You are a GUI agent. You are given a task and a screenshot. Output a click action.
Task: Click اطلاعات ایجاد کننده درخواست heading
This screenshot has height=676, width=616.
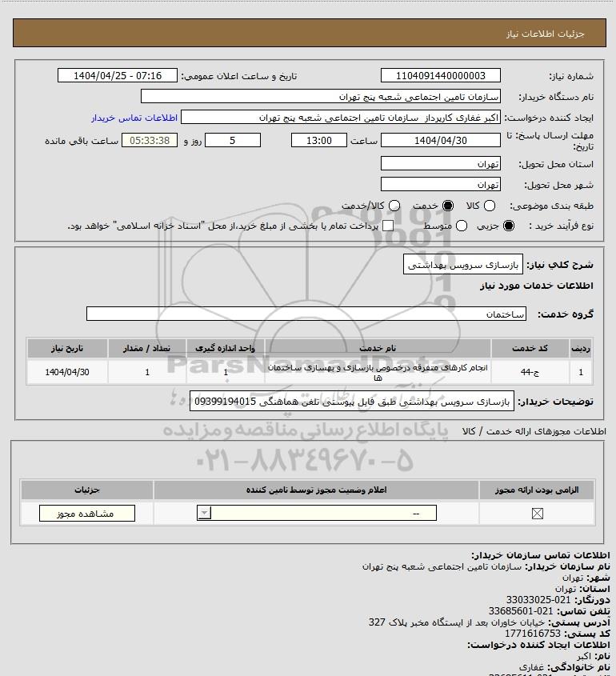pos(539,645)
